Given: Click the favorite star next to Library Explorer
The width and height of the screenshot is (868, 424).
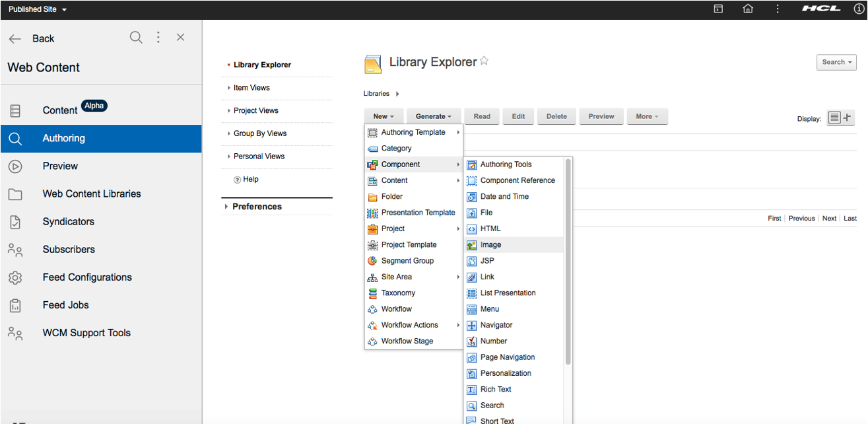Looking at the screenshot, I should 484,61.
